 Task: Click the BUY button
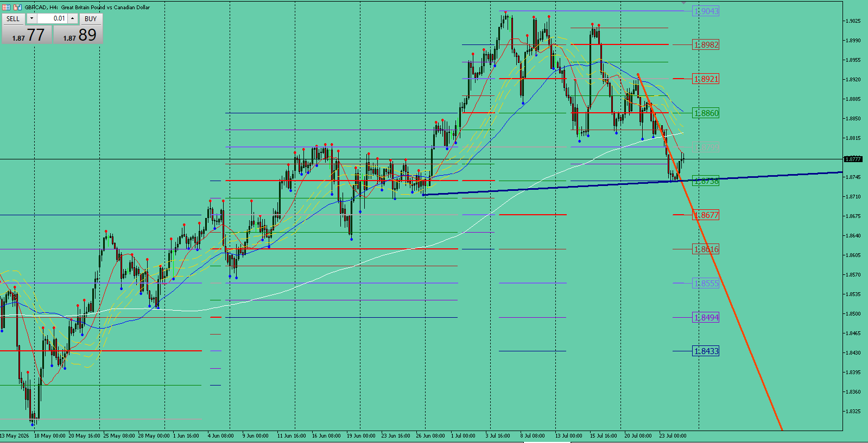[91, 18]
